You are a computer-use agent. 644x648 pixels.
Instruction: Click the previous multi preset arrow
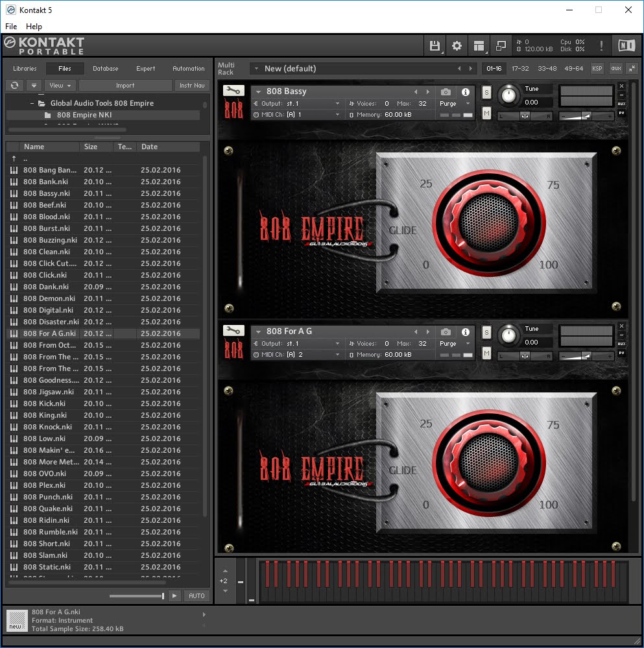coord(459,69)
